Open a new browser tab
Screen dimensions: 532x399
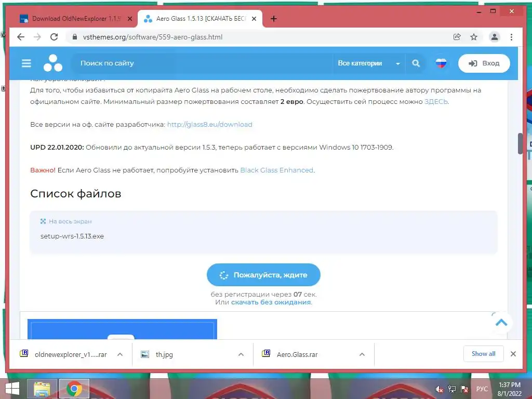coord(273,19)
